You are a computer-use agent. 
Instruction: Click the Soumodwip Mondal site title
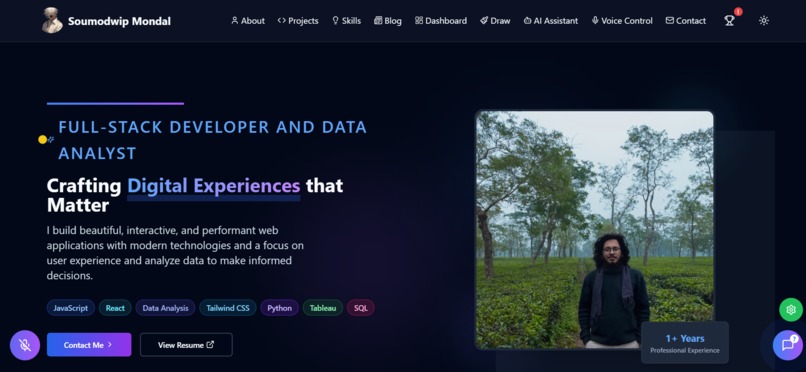pos(119,21)
